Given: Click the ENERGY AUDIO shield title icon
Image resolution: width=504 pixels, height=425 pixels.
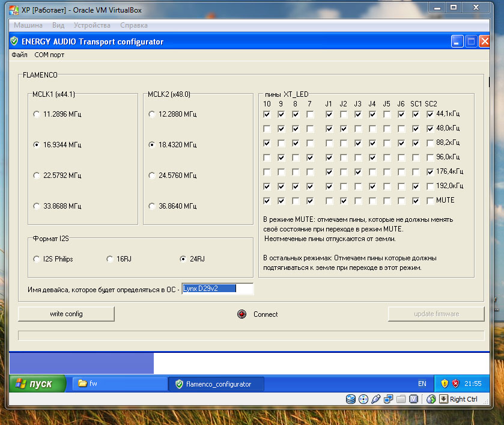Looking at the screenshot, I should pyautogui.click(x=14, y=41).
